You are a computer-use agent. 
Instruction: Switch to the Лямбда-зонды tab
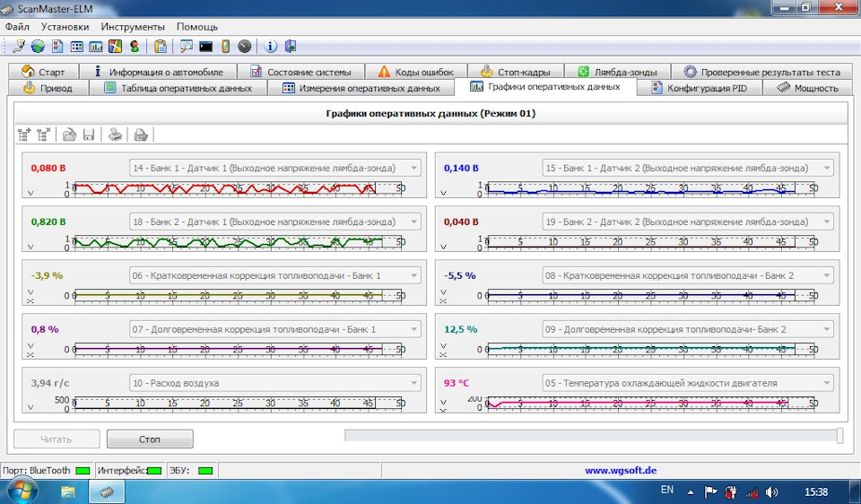(617, 72)
